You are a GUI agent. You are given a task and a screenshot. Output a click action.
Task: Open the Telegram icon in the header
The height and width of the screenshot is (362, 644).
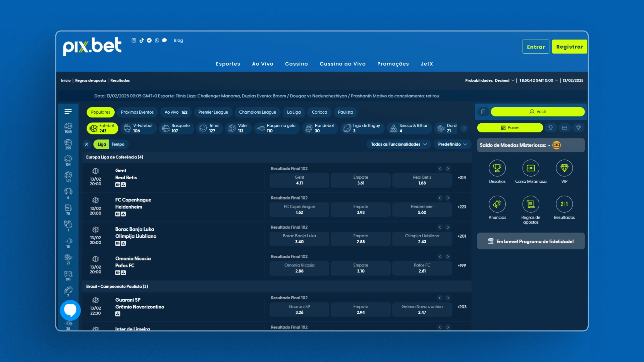149,40
